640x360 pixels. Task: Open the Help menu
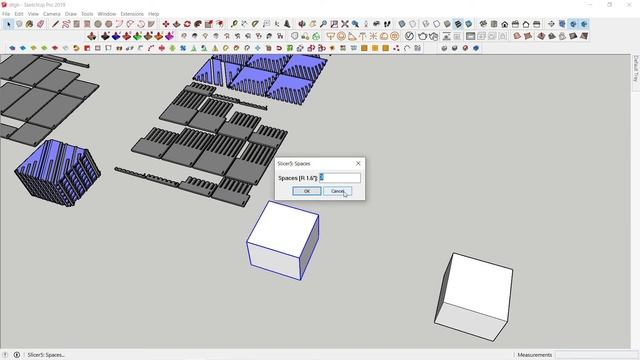(x=153, y=14)
